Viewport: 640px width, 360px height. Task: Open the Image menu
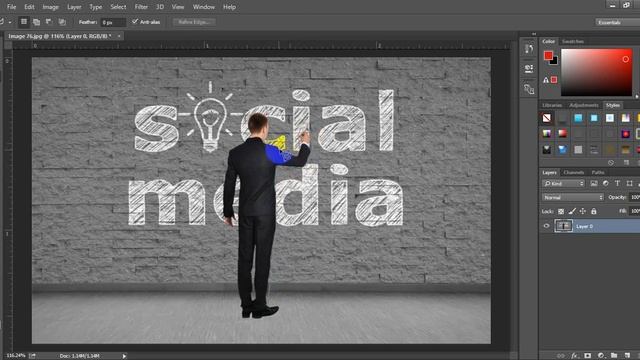click(x=51, y=7)
